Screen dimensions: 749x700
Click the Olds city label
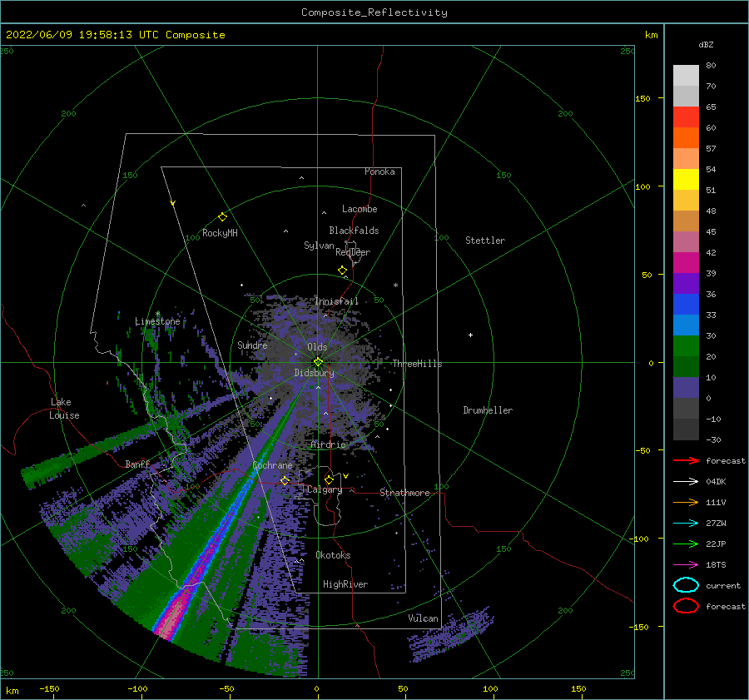pos(317,347)
